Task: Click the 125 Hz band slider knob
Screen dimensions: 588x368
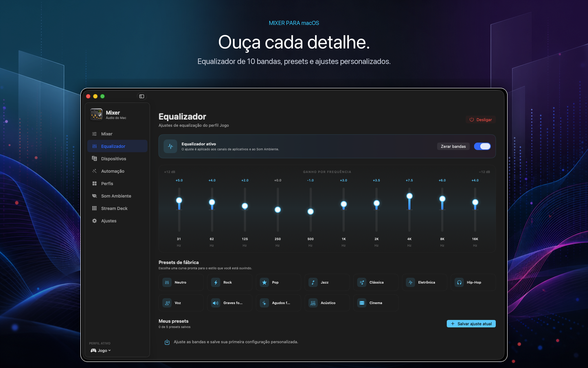Action: (245, 206)
